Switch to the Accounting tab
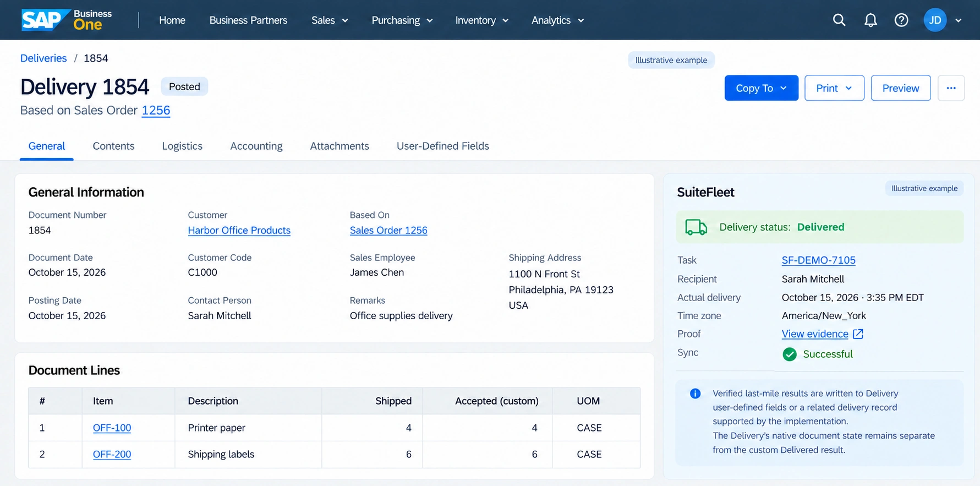 click(x=256, y=146)
